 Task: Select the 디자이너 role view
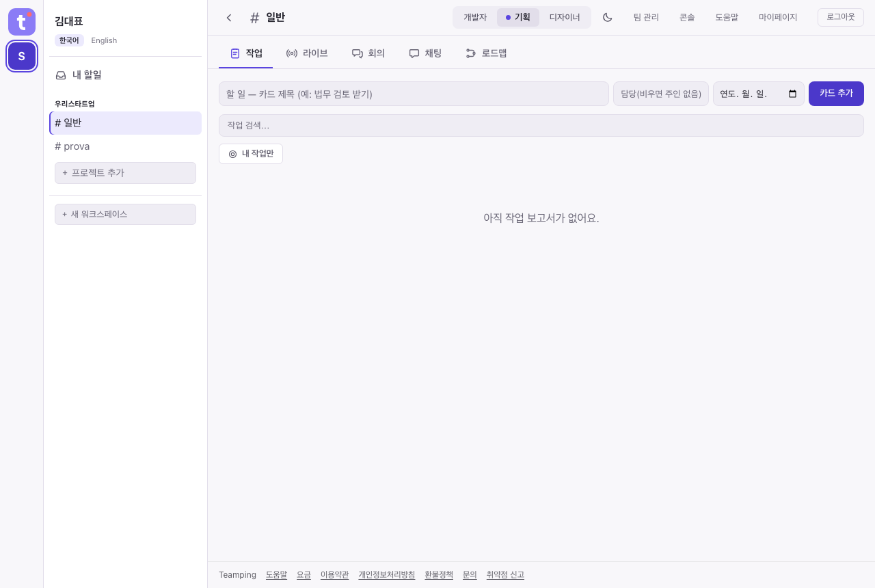point(565,18)
